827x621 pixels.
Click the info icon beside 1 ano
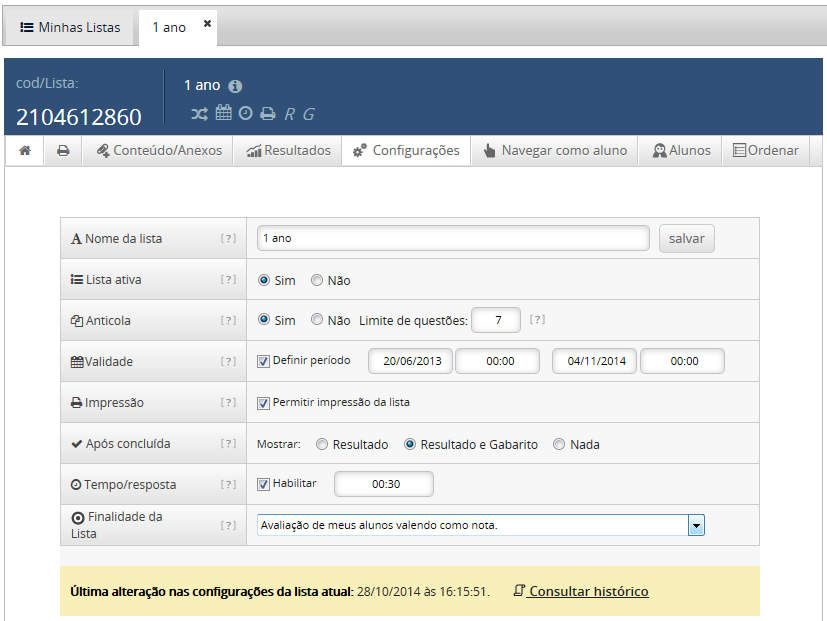click(x=235, y=86)
